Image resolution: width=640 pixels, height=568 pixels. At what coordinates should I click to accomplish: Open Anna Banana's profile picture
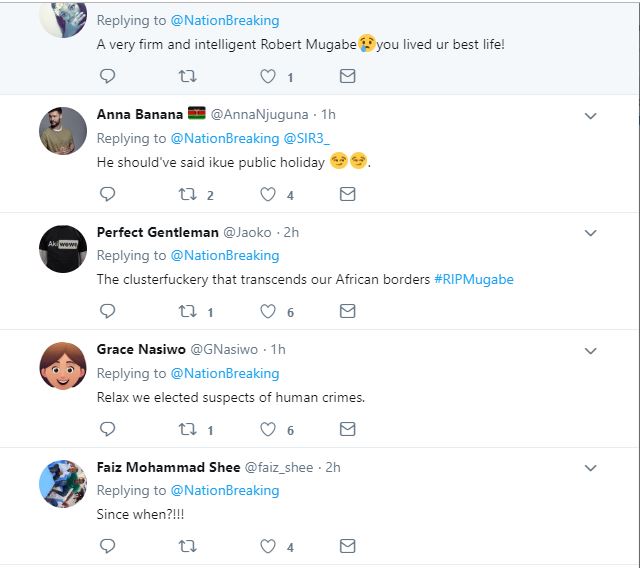[62, 130]
